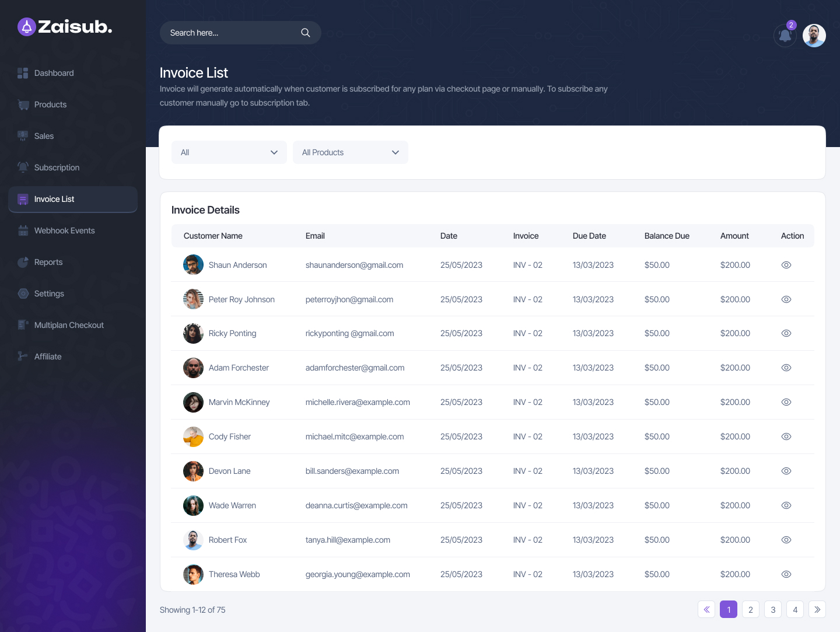Open Webhook Events via its calendar icon
Screen dimensions: 840x632
pos(23,231)
